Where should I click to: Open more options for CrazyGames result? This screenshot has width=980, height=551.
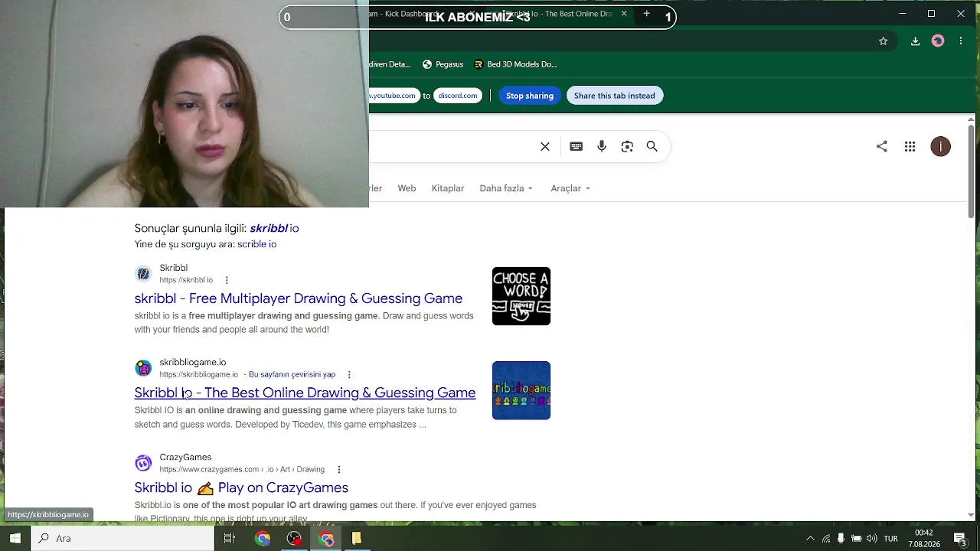[338, 469]
